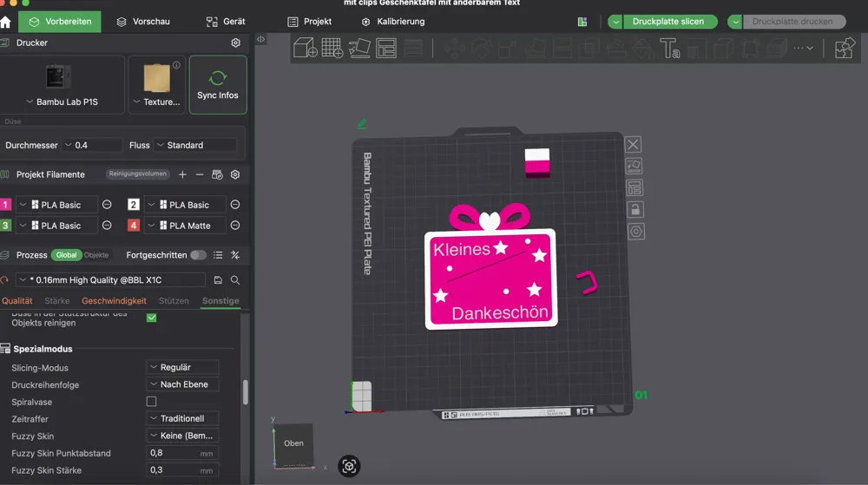Toggle the Fortgeschritten switch

[198, 255]
